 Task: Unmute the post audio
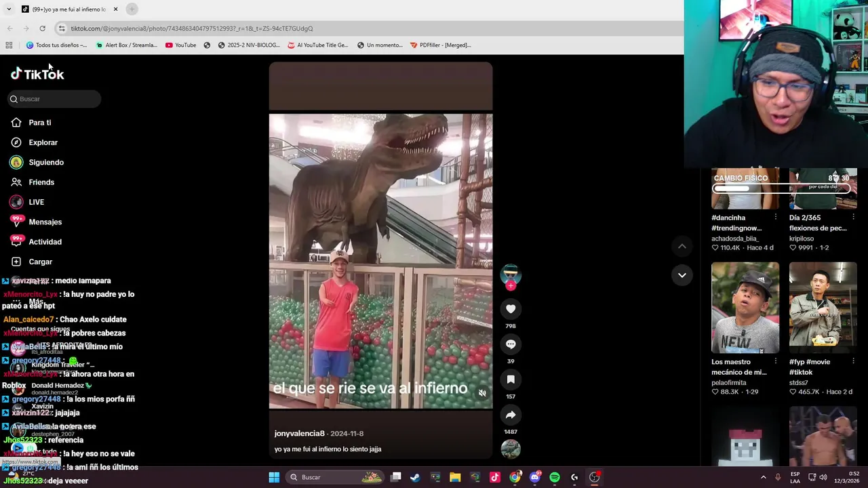point(482,393)
